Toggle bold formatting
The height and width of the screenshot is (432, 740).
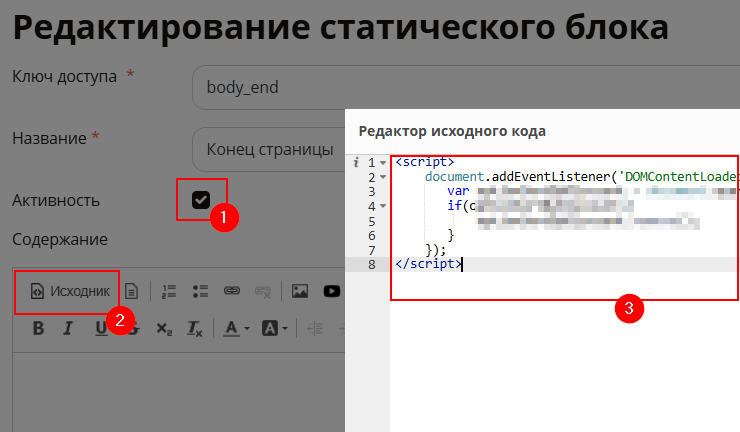pyautogui.click(x=38, y=328)
